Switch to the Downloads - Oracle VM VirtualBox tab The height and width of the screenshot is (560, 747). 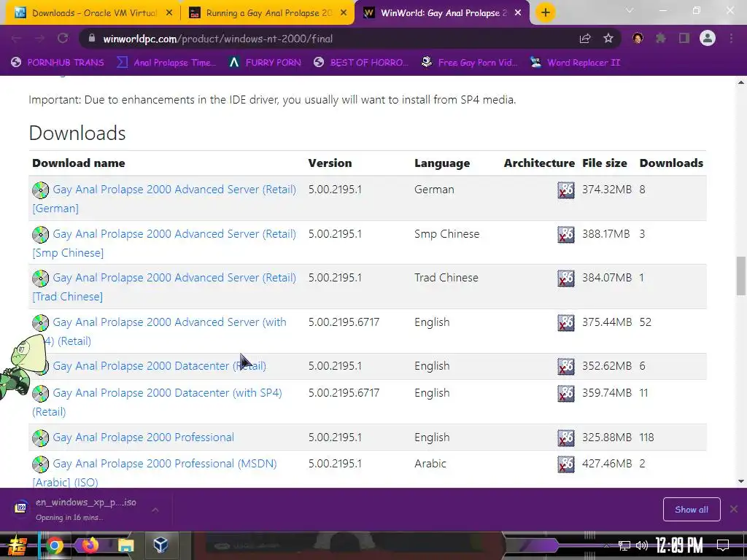tap(91, 13)
